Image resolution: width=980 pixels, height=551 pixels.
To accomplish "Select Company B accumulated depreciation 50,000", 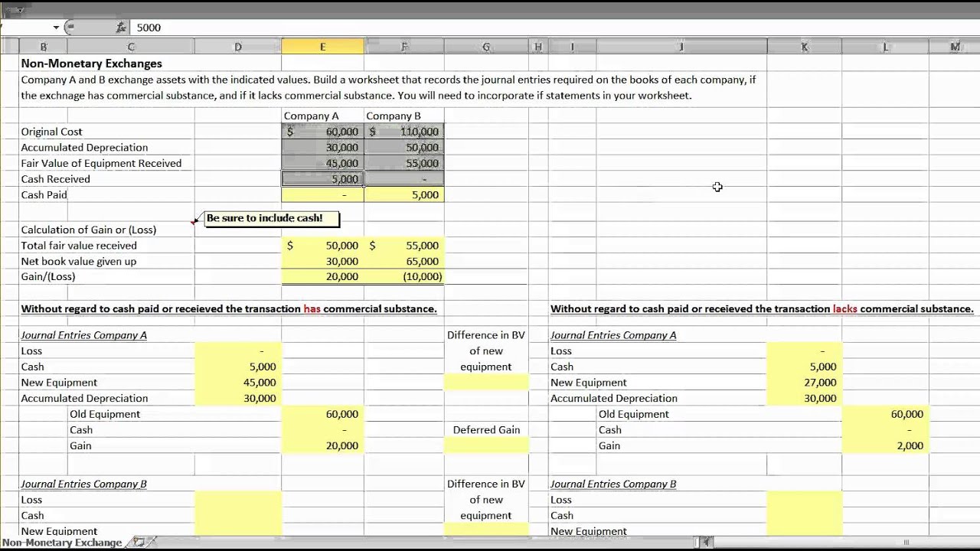I will [404, 148].
